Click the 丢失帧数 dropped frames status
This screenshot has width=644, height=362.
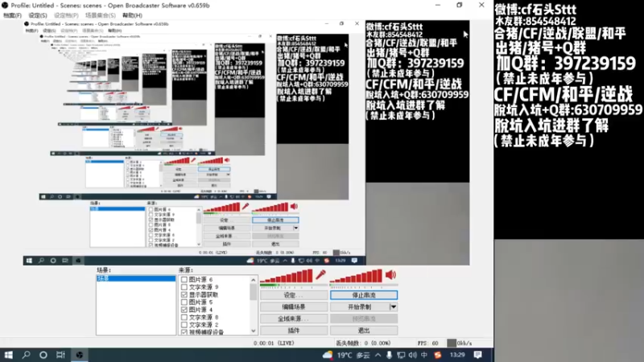(363, 343)
